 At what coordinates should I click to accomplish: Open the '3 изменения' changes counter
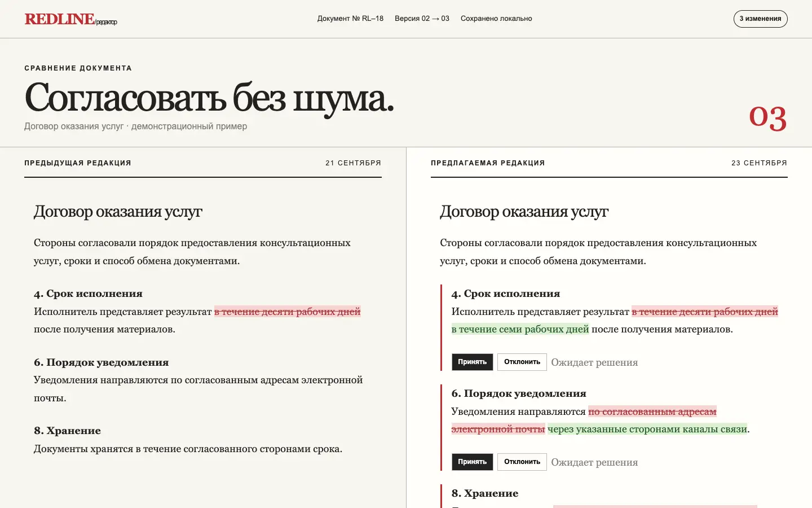(x=760, y=19)
